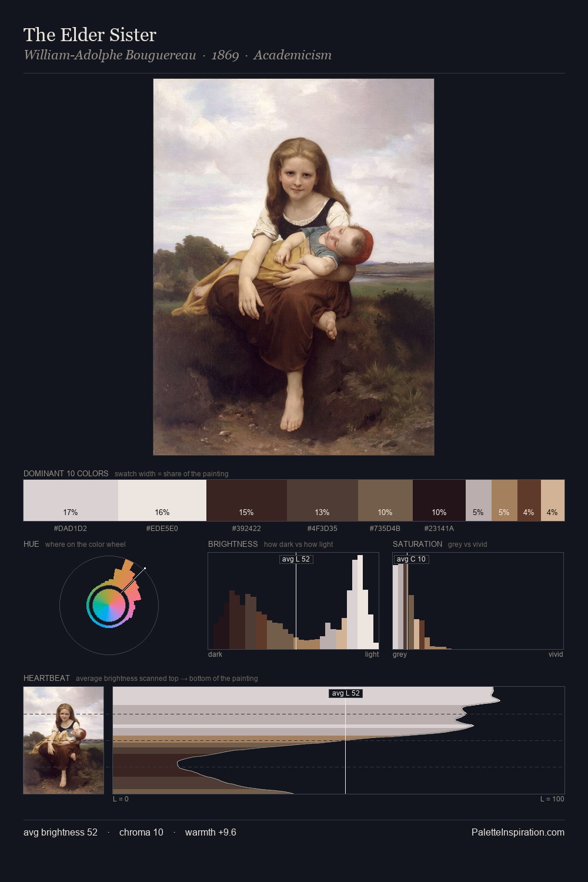Click the 'vivid' axis label in the saturation chart
588x882 pixels.
pos(556,654)
